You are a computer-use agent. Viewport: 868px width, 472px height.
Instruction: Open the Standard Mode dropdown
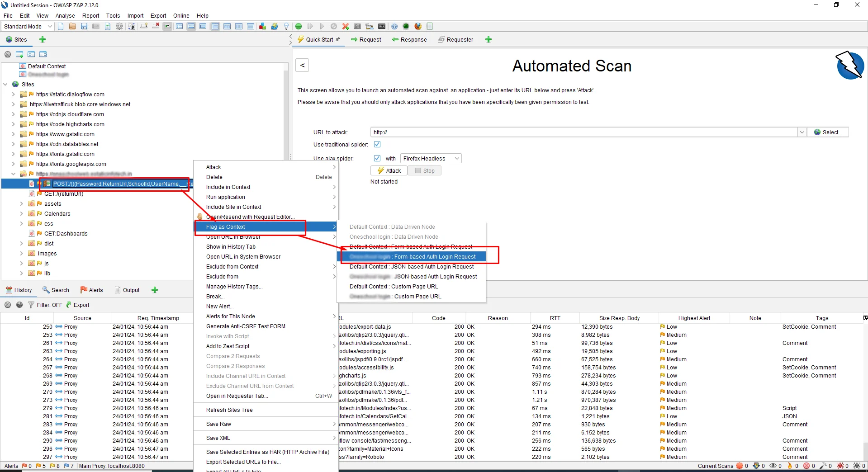[28, 26]
